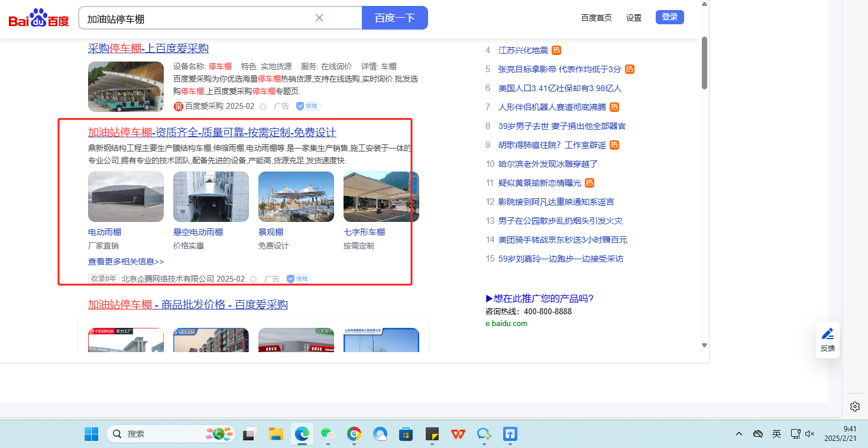The image size is (868, 448).
Task: Open the settings gear at bottom right
Action: pos(854,407)
